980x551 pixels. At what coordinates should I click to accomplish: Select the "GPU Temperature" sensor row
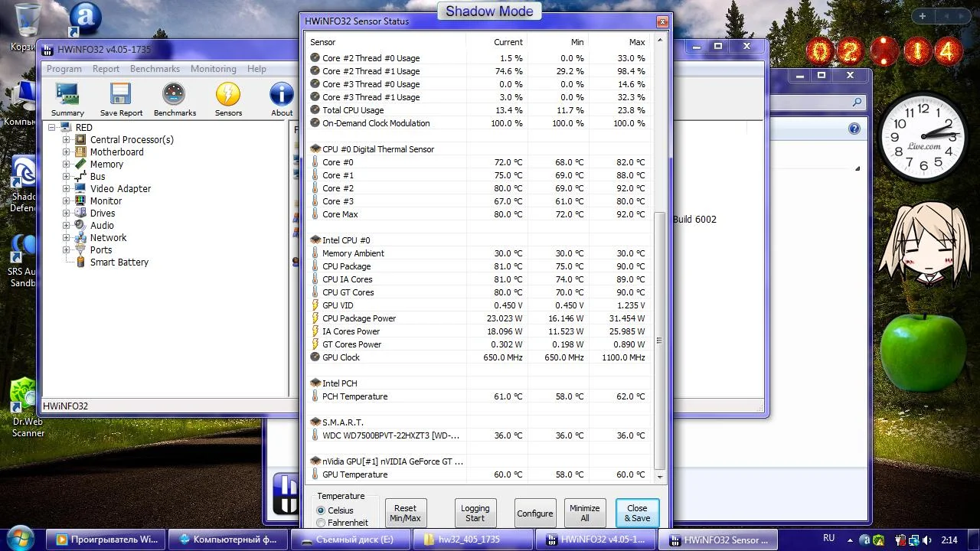[x=479, y=474]
